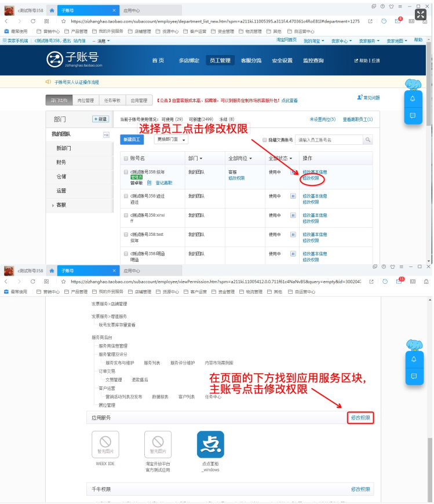The image size is (434, 504).
Task: Tick the checkbox for c测试账号358:明函
Action: 126,254
